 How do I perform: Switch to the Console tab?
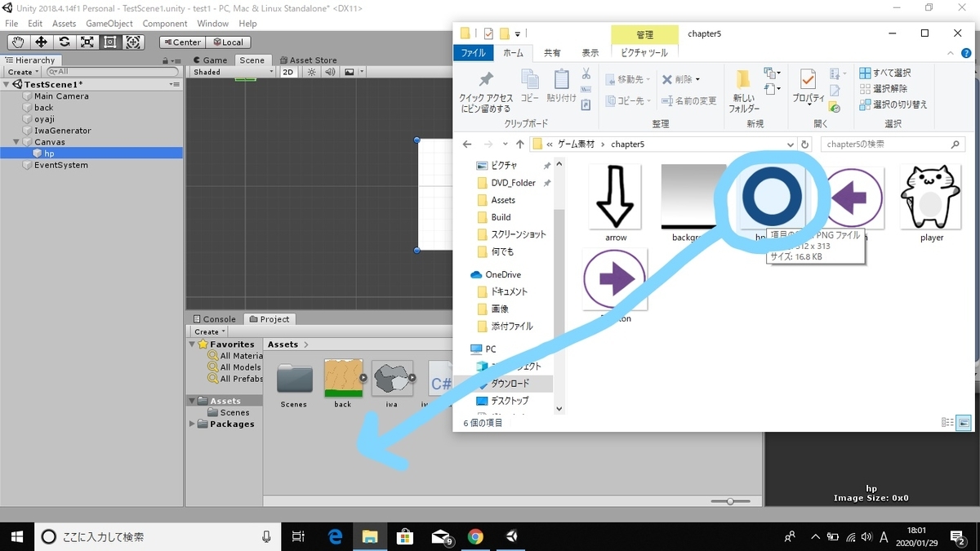pos(214,319)
